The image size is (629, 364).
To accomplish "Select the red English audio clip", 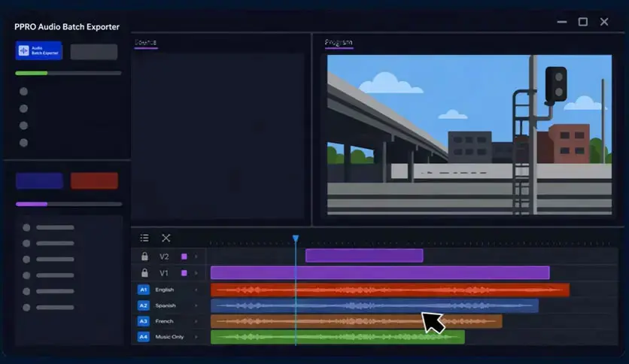I will click(x=390, y=290).
